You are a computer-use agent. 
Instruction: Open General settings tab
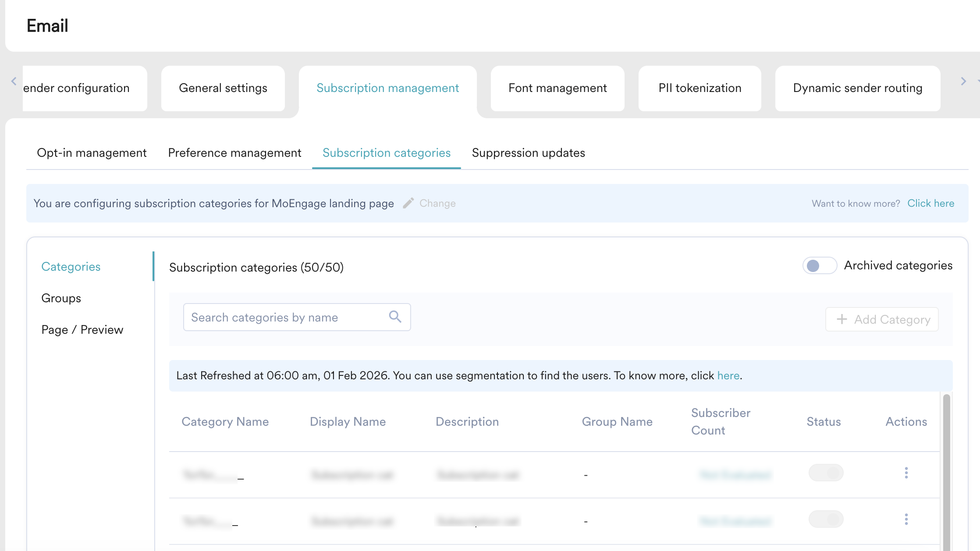point(223,88)
